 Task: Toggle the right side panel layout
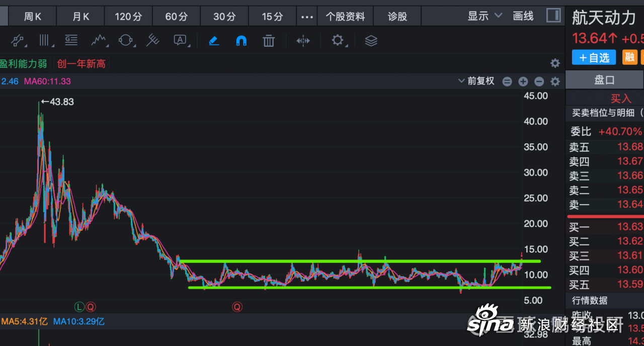(553, 16)
